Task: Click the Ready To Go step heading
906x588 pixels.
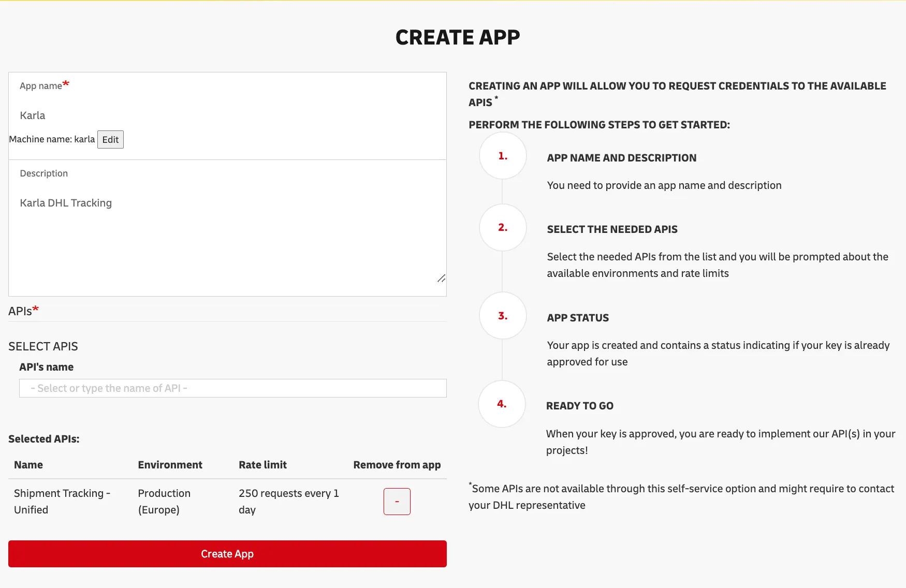Action: tap(579, 406)
